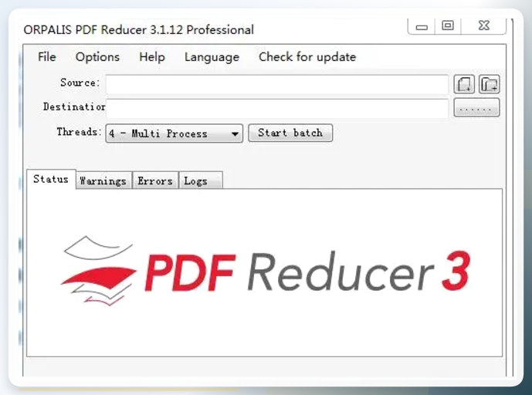The image size is (532, 395).
Task: Expand the Threads dropdown
Action: pyautogui.click(x=174, y=133)
